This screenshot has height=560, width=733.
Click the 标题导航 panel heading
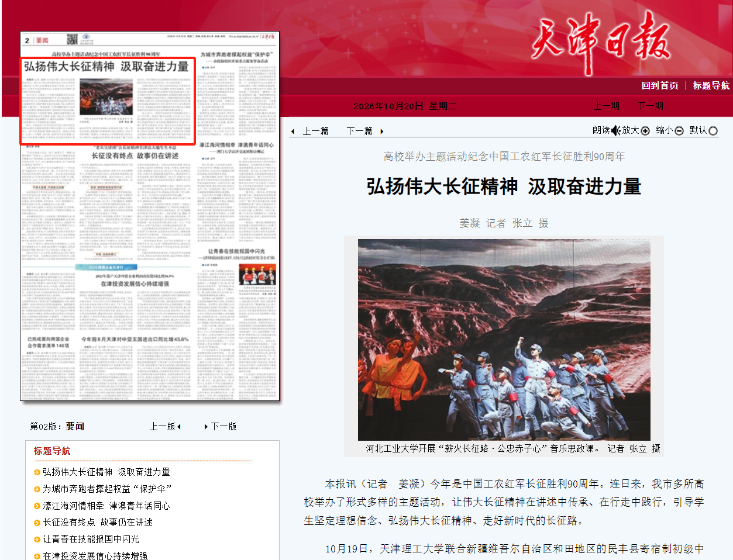click(x=52, y=451)
